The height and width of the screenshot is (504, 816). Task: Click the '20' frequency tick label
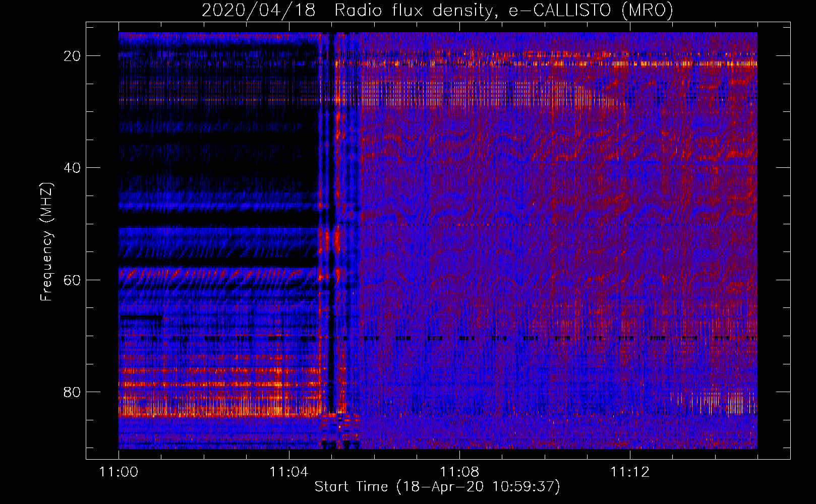tap(72, 56)
